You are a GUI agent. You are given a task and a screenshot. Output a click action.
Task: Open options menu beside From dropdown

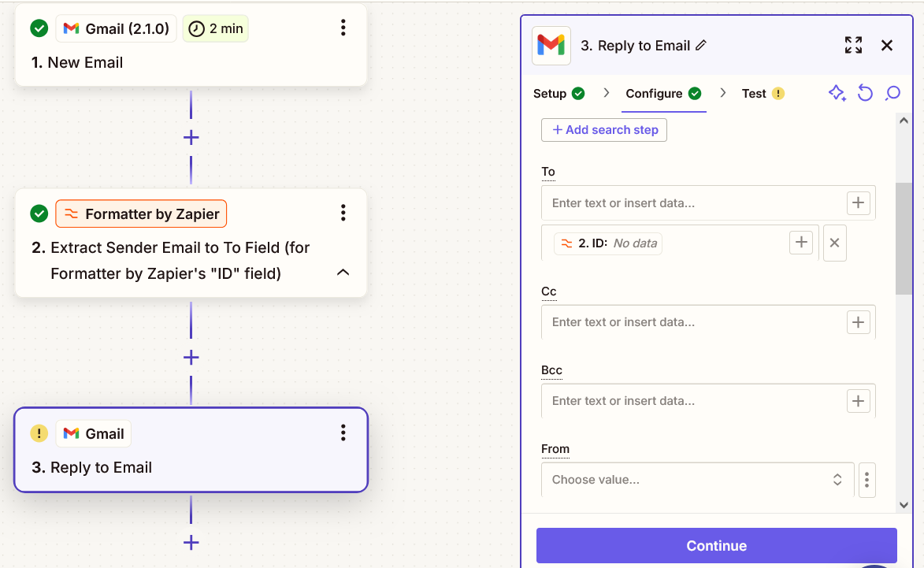[x=866, y=481]
